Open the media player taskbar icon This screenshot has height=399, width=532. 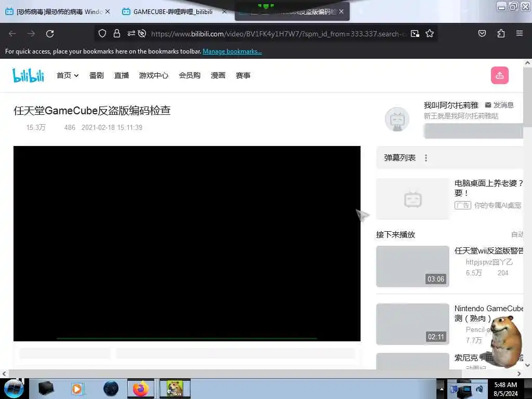click(x=77, y=389)
